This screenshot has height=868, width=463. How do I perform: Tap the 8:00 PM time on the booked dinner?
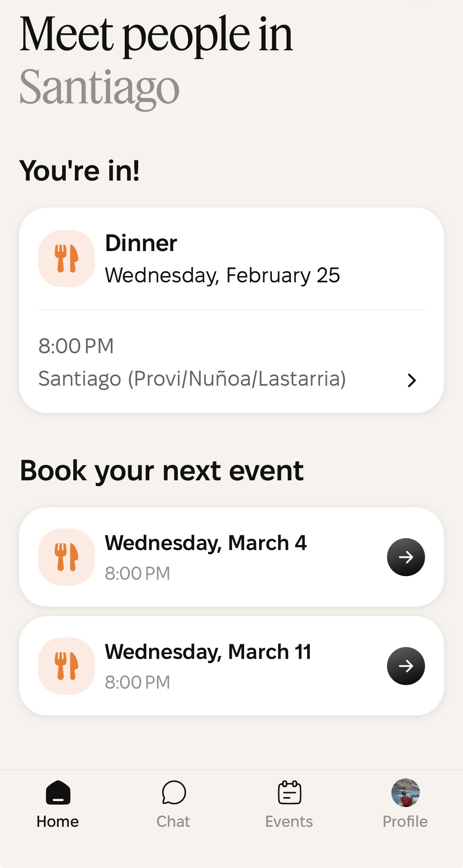[x=76, y=346]
